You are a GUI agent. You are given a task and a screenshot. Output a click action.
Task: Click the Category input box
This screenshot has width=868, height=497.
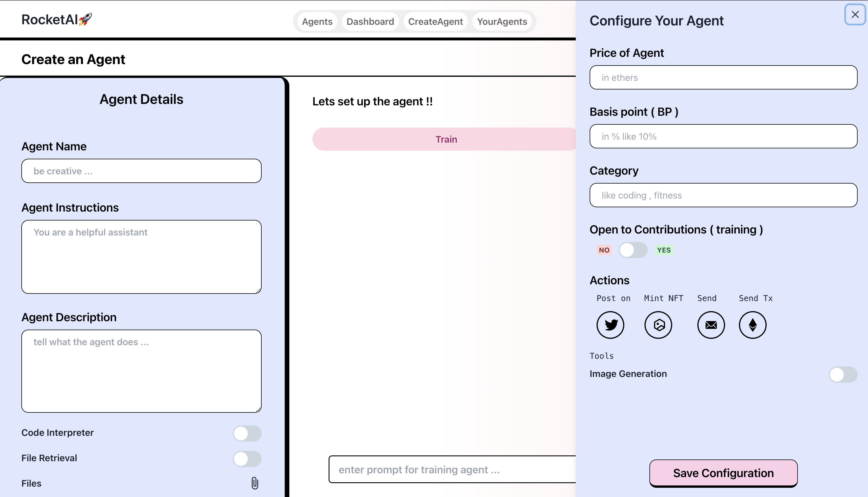[723, 195]
